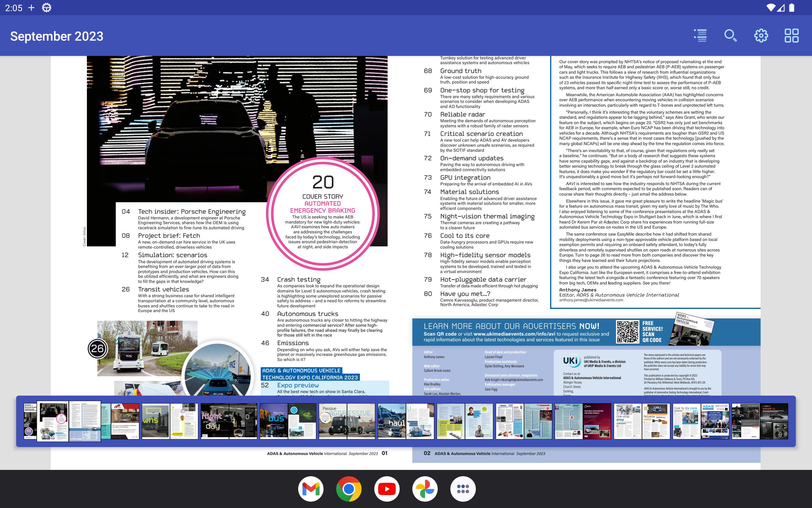The height and width of the screenshot is (508, 812).
Task: Tap the anthony.james@ukimediaevents.com email address
Action: click(x=591, y=300)
